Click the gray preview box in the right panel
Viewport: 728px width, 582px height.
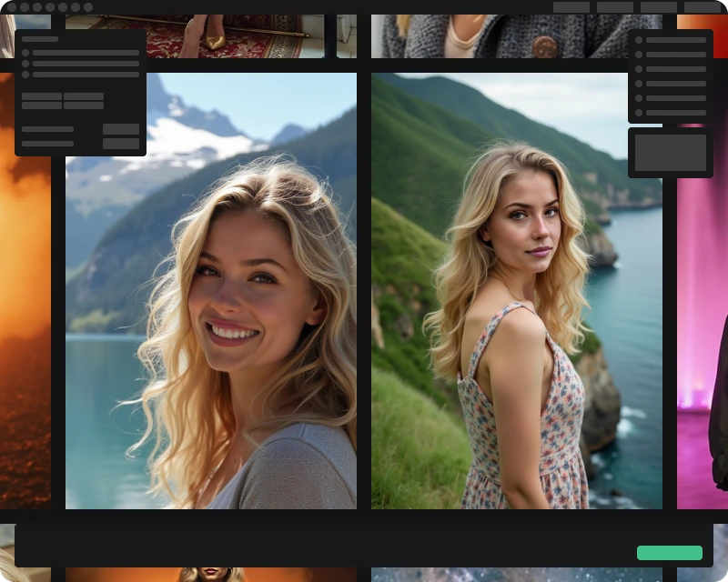[671, 153]
